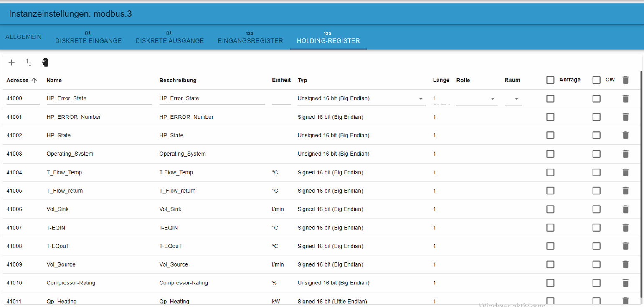The height and width of the screenshot is (307, 644).
Task: Click the Name column header
Action: (54, 80)
